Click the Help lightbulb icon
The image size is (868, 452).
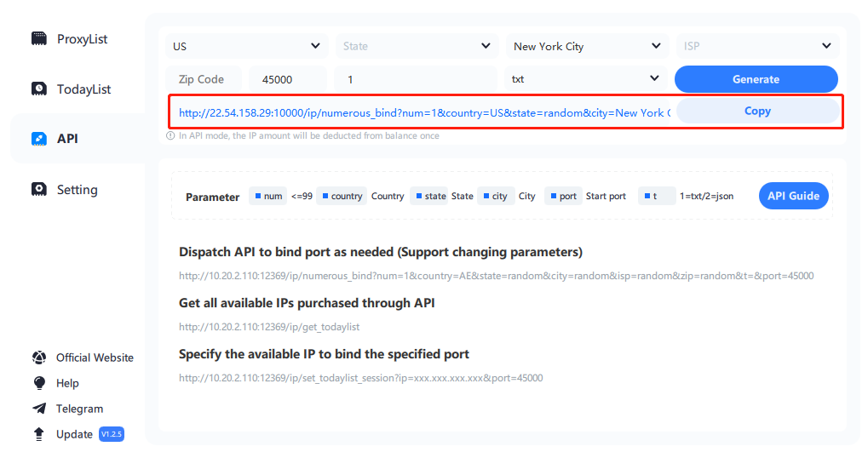coord(39,383)
